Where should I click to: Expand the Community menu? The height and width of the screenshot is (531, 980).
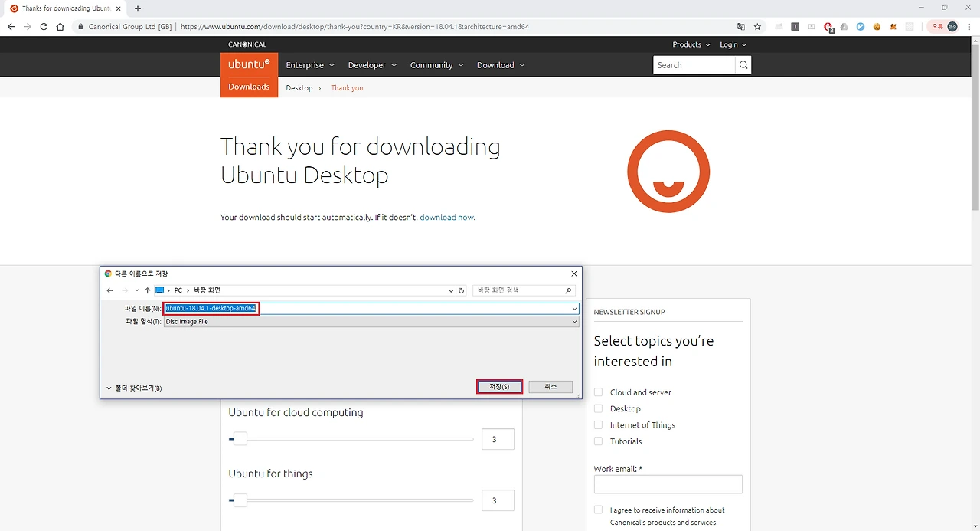point(436,65)
